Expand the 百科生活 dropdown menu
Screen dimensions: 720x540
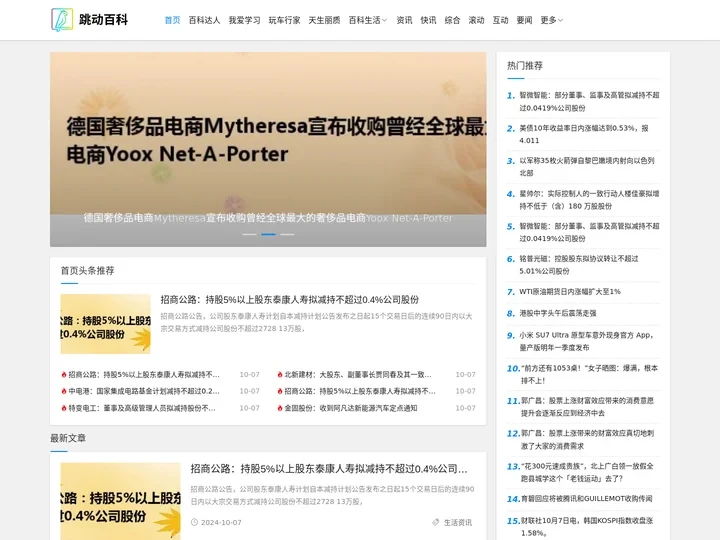(368, 20)
